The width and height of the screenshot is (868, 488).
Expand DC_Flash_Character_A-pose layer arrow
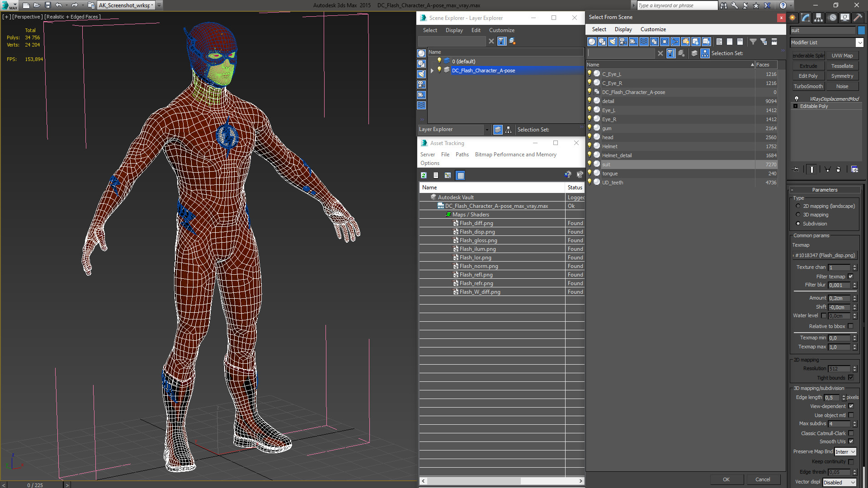point(432,70)
